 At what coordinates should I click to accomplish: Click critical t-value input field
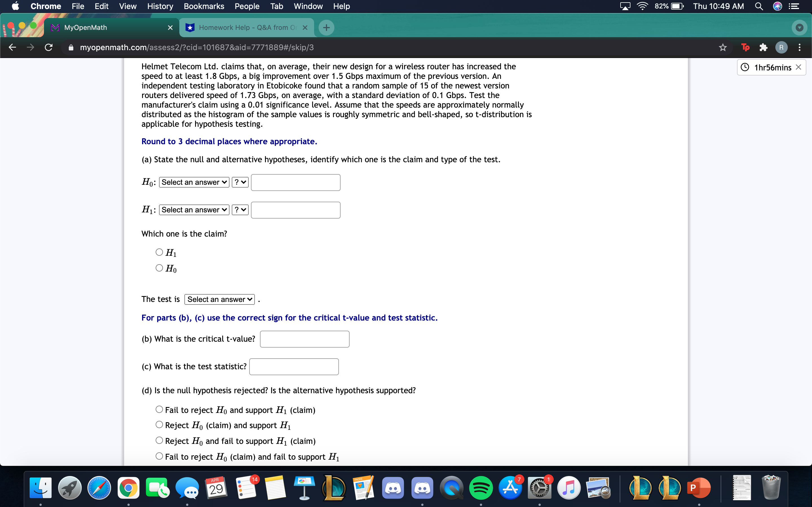pyautogui.click(x=304, y=339)
